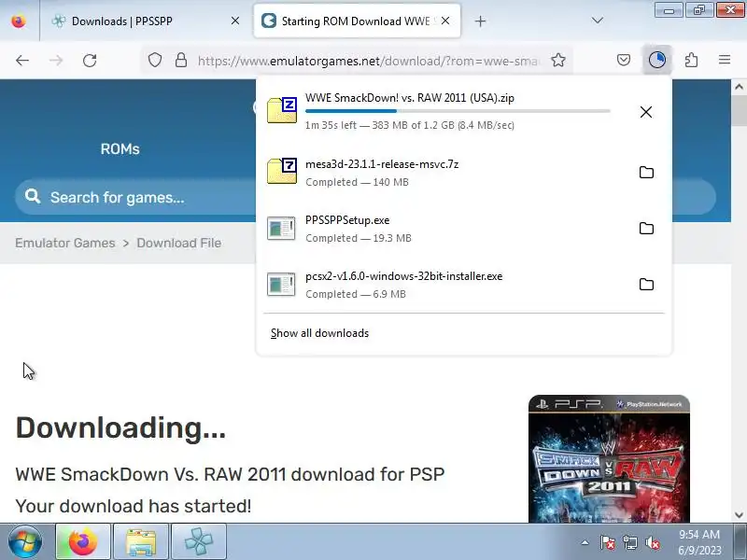Click the pcsx2 installer file icon
The width and height of the screenshot is (747, 560).
(x=281, y=285)
